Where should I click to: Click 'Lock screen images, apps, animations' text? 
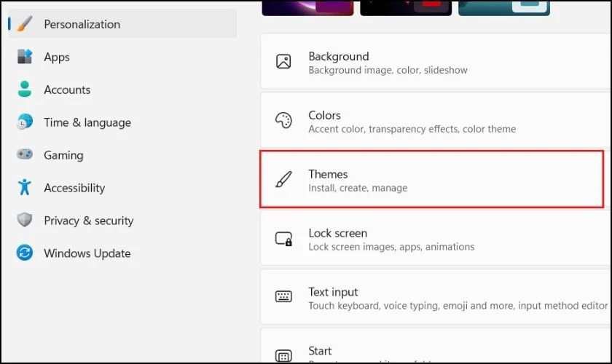[x=391, y=247]
